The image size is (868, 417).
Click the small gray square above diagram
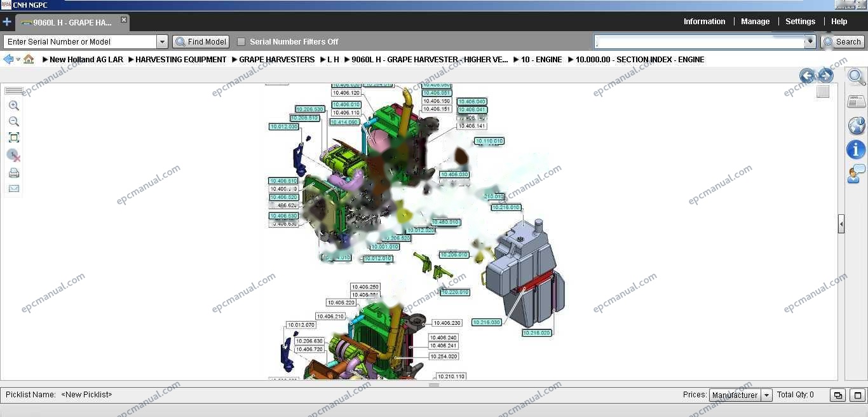(823, 92)
